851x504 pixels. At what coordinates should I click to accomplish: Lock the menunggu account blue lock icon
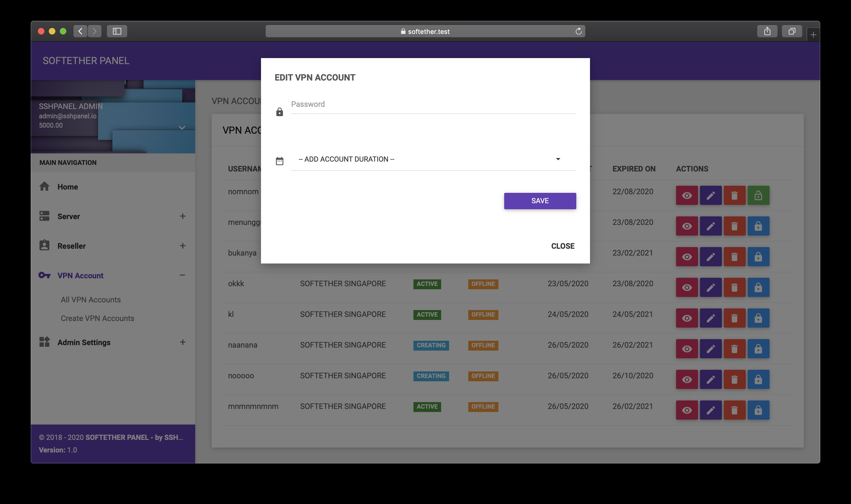coord(758,226)
